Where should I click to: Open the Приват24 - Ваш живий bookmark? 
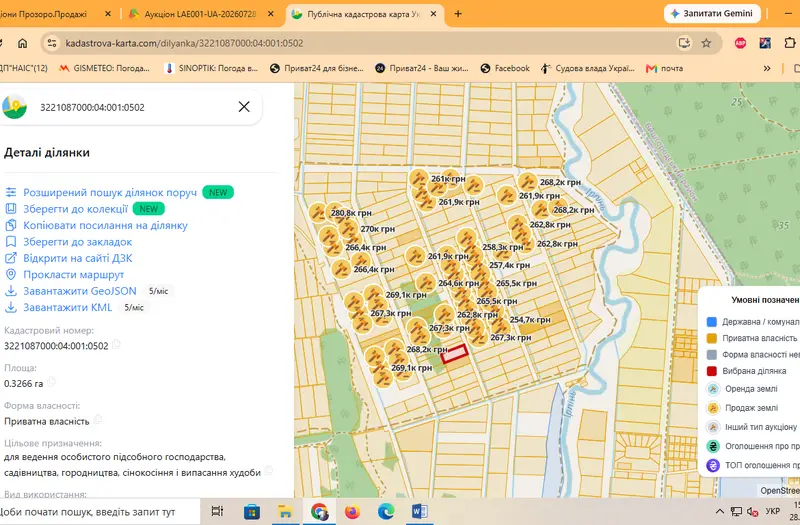[x=421, y=68]
